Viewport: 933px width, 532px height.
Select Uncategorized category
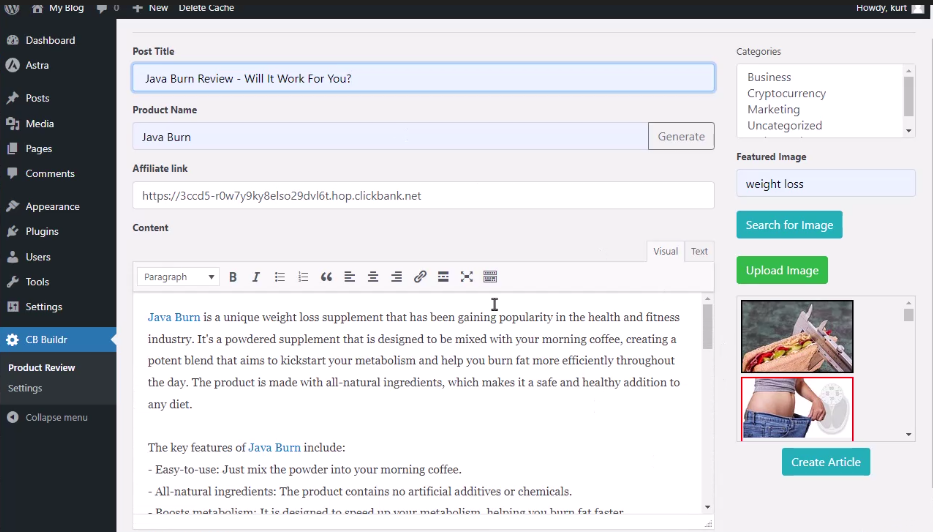point(784,126)
